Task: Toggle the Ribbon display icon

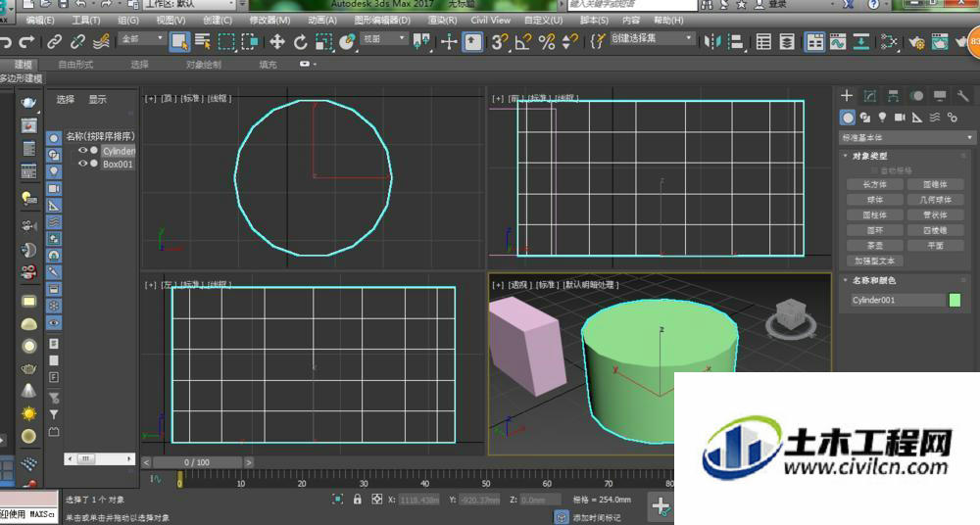Action: [x=814, y=42]
